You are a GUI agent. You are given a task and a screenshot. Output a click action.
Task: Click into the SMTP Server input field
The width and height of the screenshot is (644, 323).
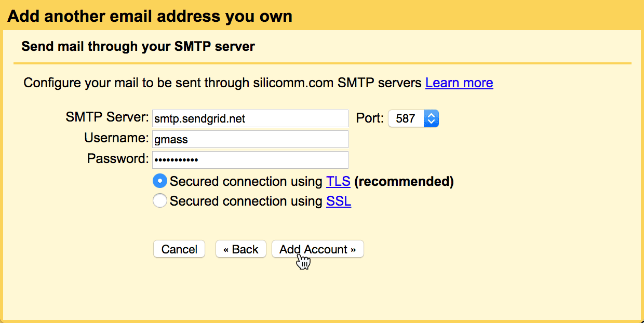[x=250, y=118]
